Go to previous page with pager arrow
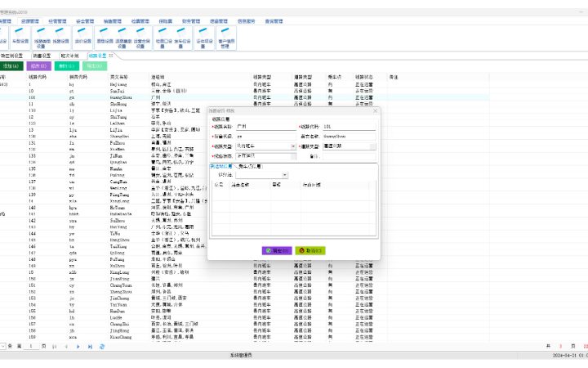This screenshot has height=368, width=588. click(66, 347)
